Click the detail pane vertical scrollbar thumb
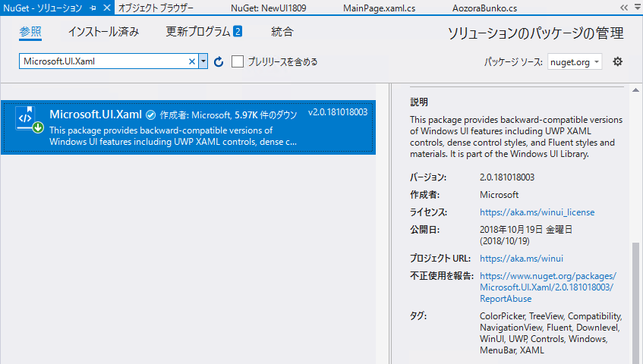Image resolution: width=643 pixels, height=364 pixels. click(635, 303)
